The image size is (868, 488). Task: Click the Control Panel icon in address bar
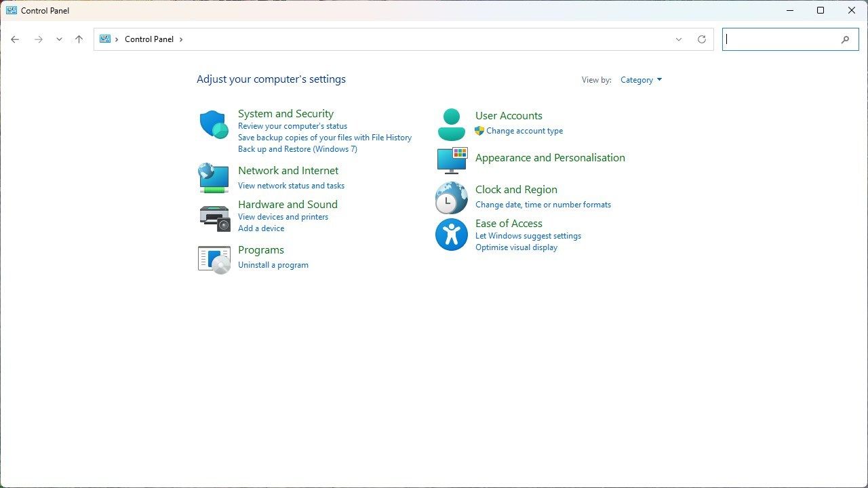[x=105, y=39]
